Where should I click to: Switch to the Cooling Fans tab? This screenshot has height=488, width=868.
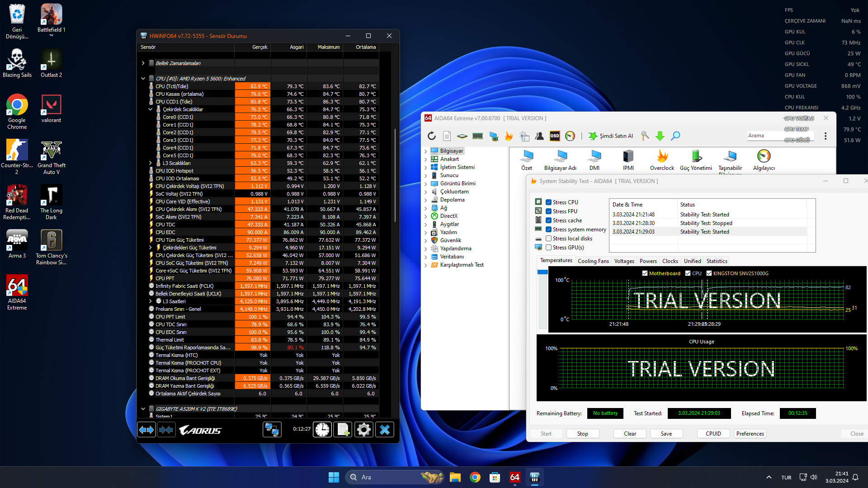[593, 261]
